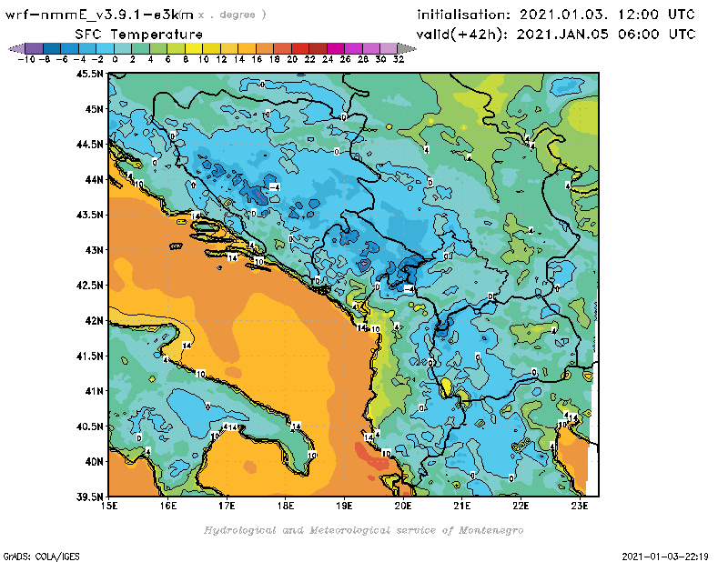Click the 30 to 32 light purple swatch

389,48
